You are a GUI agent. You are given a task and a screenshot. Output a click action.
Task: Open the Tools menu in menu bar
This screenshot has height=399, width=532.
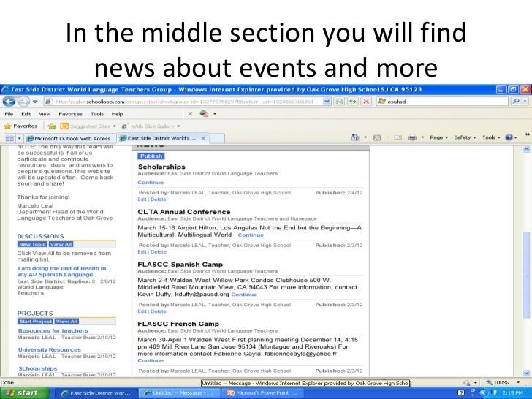[97, 114]
